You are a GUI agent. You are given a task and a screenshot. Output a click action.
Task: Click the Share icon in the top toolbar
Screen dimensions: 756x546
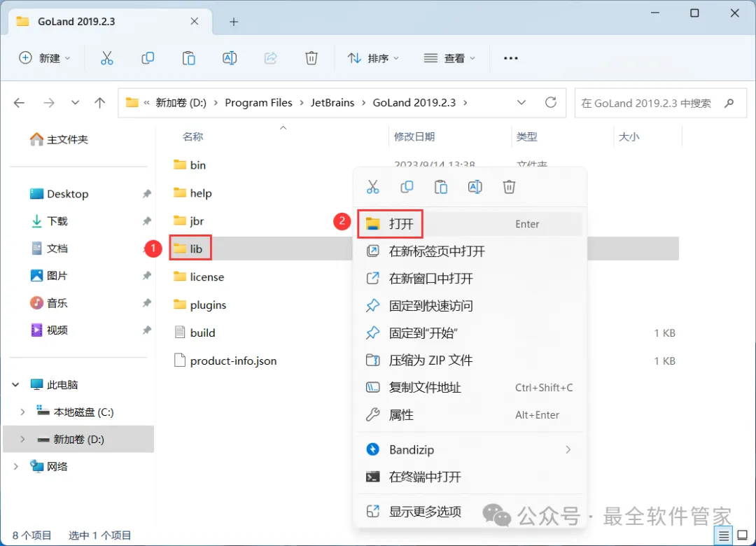click(x=270, y=58)
